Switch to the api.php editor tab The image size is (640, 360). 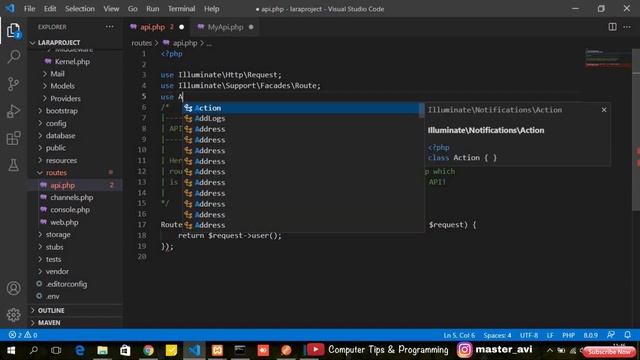coord(157,27)
